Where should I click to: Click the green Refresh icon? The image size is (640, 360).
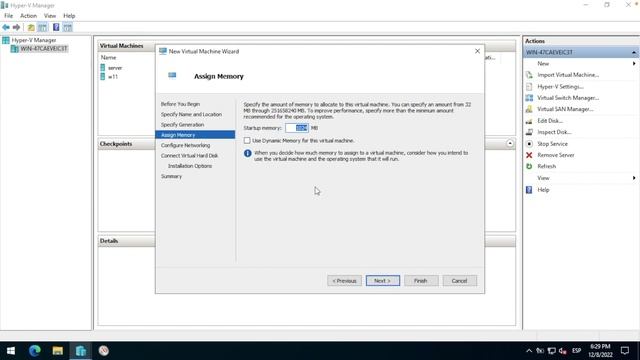(529, 167)
